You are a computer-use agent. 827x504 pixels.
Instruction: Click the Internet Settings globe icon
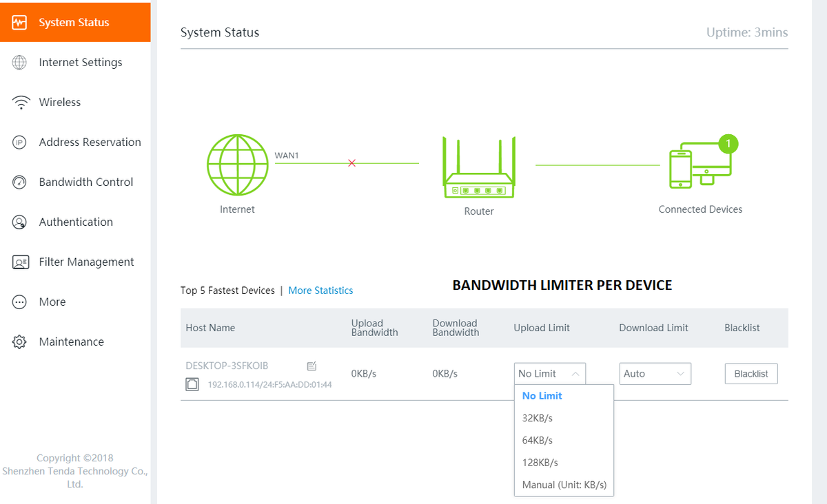(20, 63)
